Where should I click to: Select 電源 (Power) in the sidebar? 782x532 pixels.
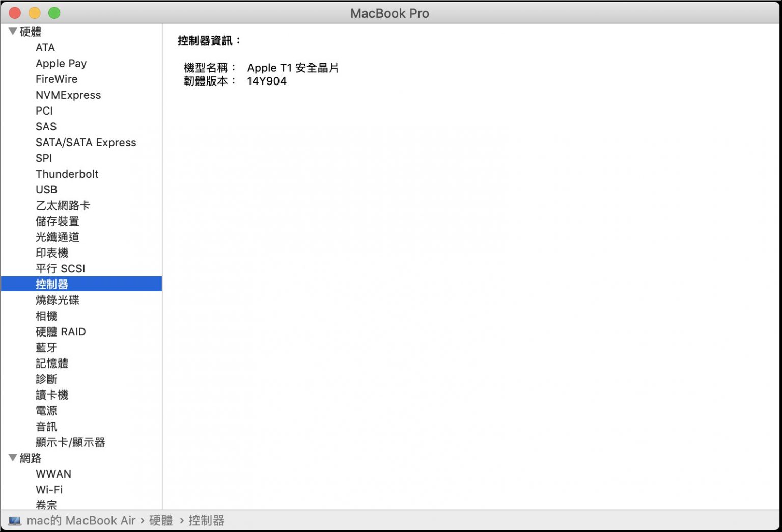pos(46,410)
